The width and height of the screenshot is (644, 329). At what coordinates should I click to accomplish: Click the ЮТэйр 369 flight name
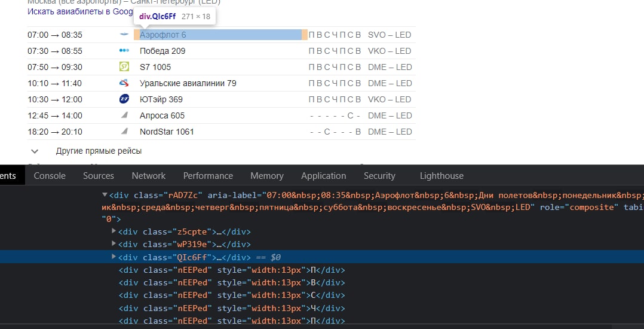(161, 99)
